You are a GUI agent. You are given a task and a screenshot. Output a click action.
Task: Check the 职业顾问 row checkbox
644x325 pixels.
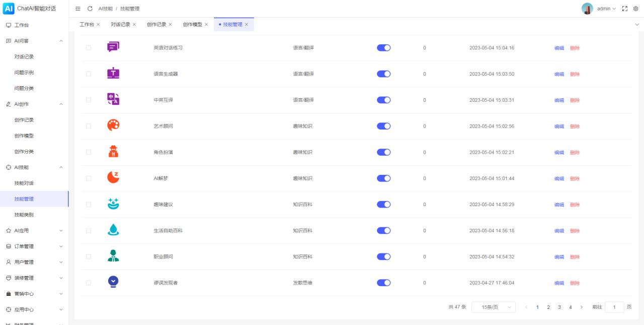click(x=89, y=256)
